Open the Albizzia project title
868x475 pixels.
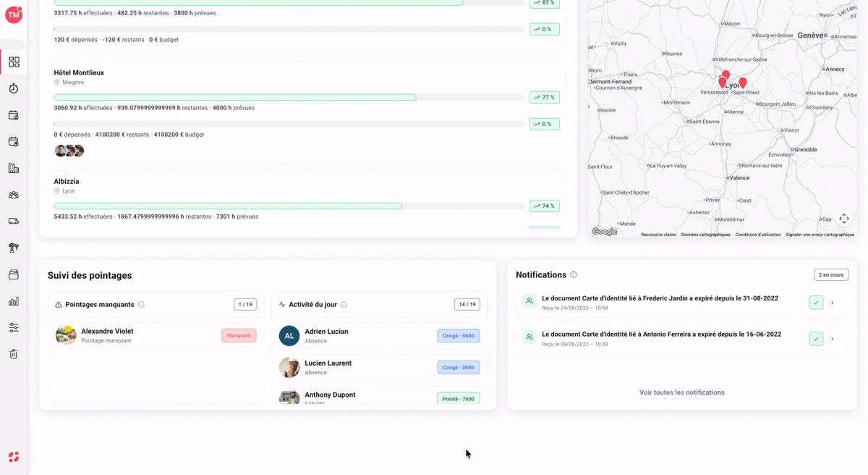[67, 182]
